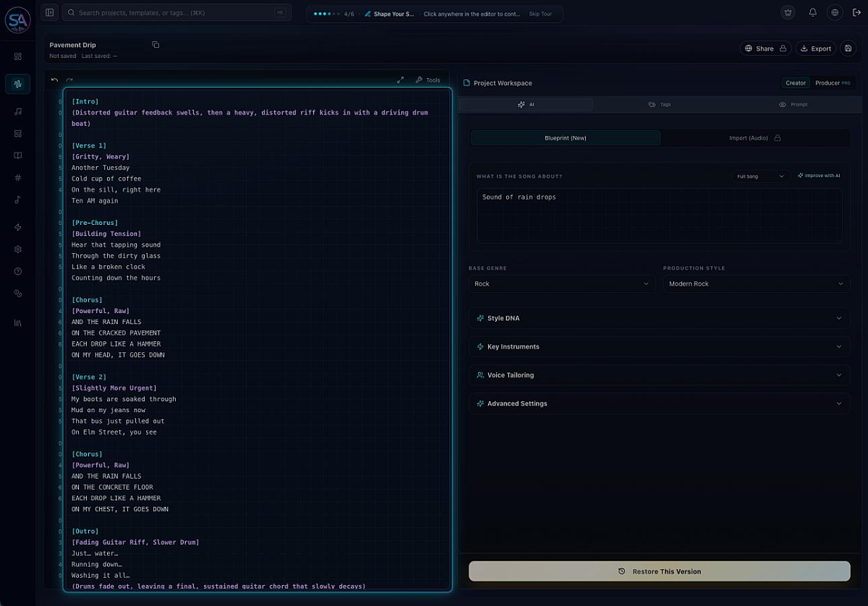This screenshot has width=868, height=606.
Task: Click the [Verse 1] tag in lyrics
Action: pyautogui.click(x=89, y=145)
